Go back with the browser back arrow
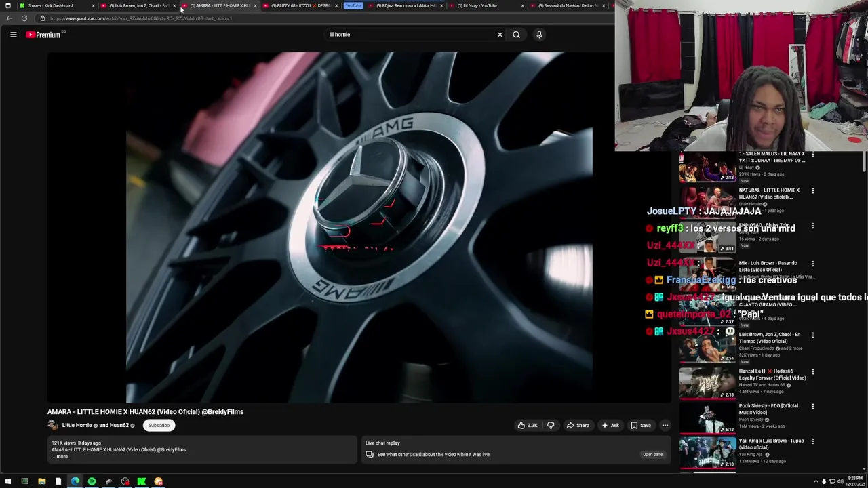 9,18
